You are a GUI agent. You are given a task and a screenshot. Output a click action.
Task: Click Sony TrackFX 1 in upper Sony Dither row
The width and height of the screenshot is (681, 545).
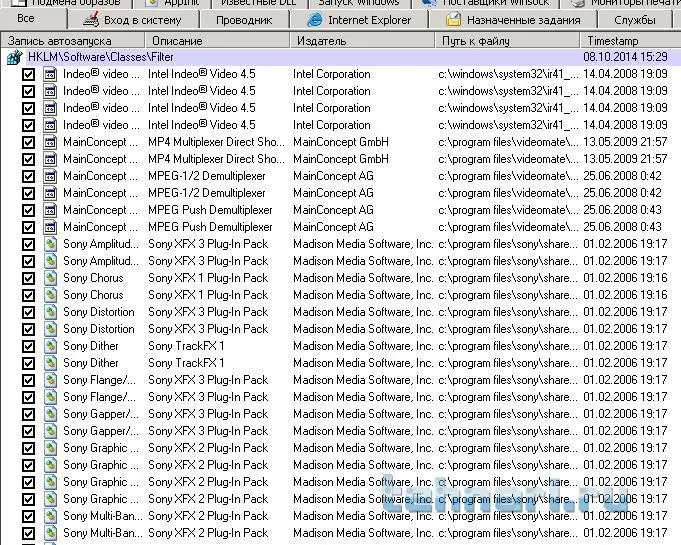[186, 347]
